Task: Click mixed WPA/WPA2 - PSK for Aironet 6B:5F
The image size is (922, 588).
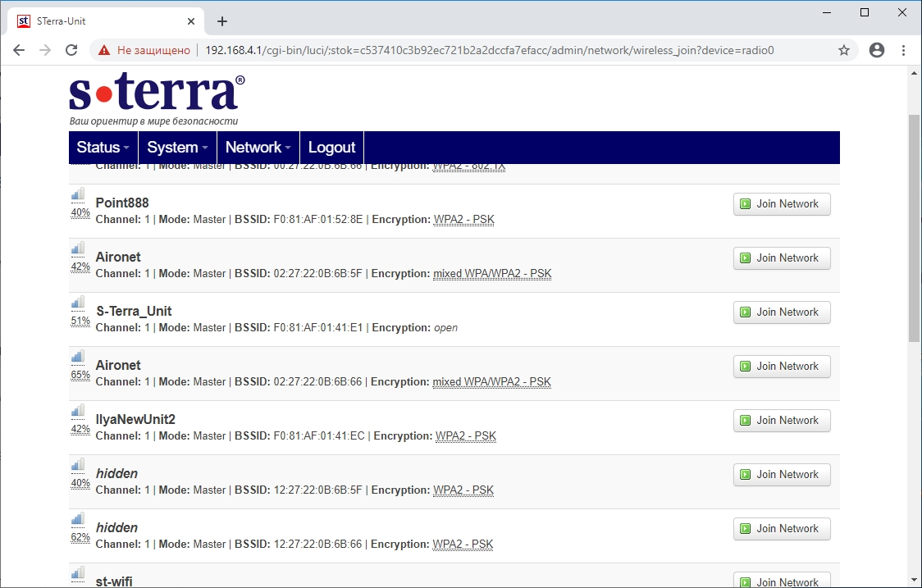Action: pyautogui.click(x=492, y=273)
